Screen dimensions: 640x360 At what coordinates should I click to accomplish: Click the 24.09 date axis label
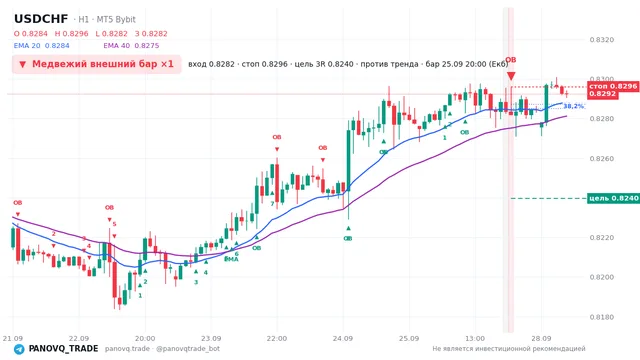[343, 338]
